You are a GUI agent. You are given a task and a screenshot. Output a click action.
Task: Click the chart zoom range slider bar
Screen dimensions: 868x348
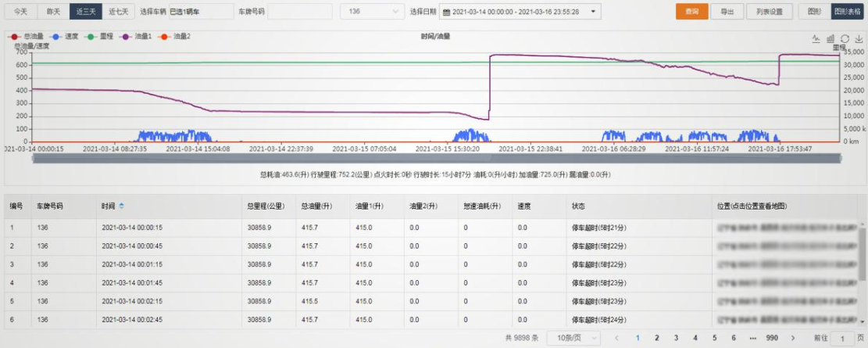click(x=435, y=158)
